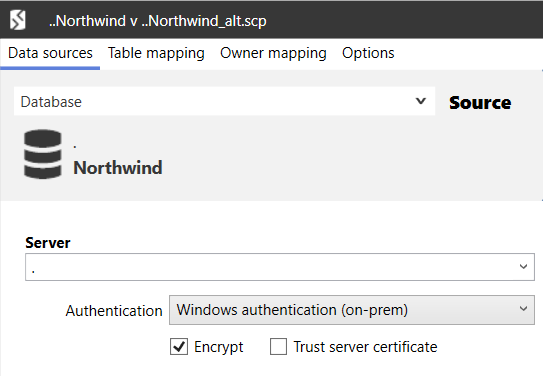Image resolution: width=543 pixels, height=376 pixels.
Task: Click the Source heading label
Action: (x=480, y=102)
